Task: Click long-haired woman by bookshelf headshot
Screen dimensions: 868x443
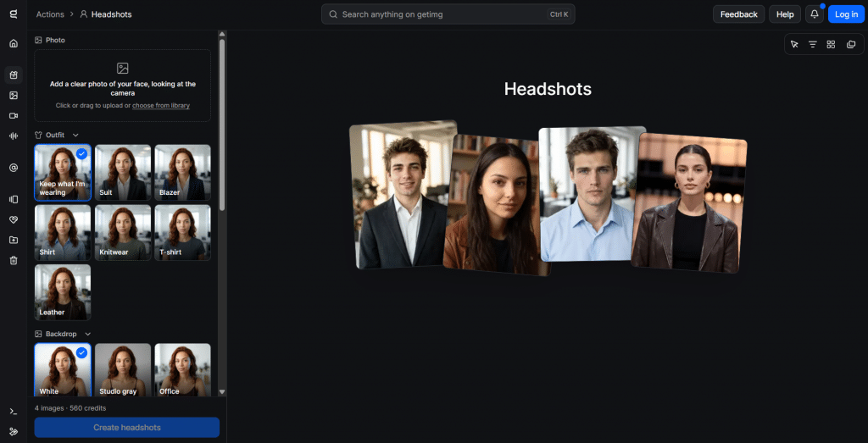Action: 494,206
